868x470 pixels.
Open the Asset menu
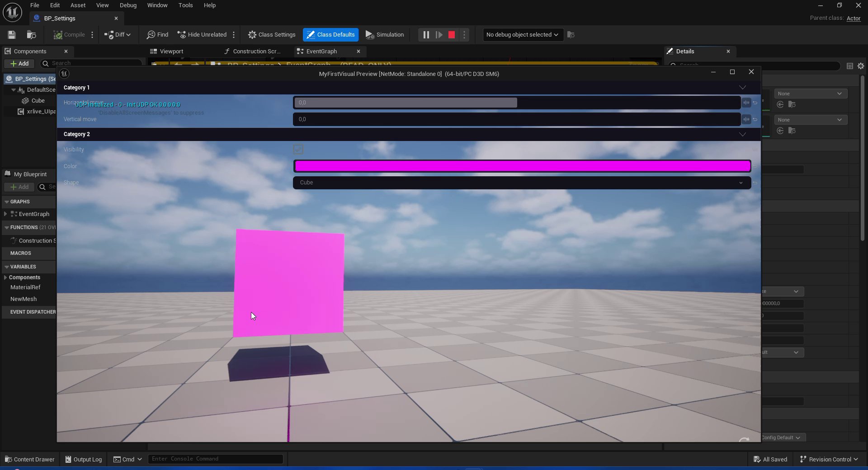pos(78,5)
